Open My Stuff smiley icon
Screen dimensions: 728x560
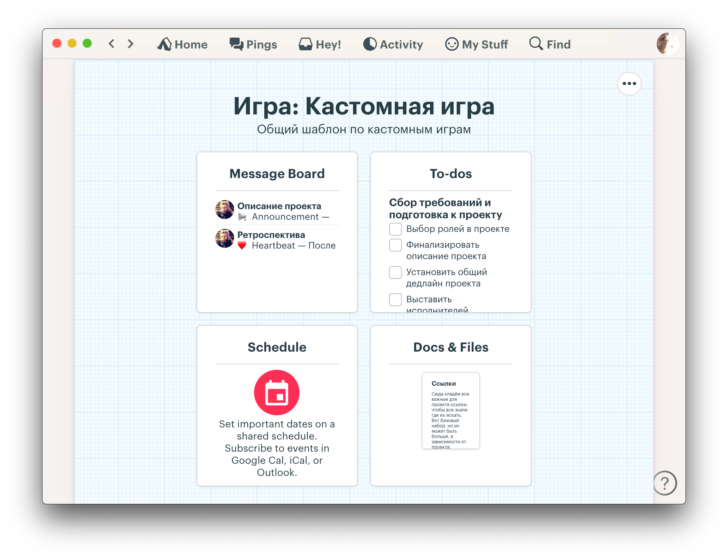tap(452, 44)
